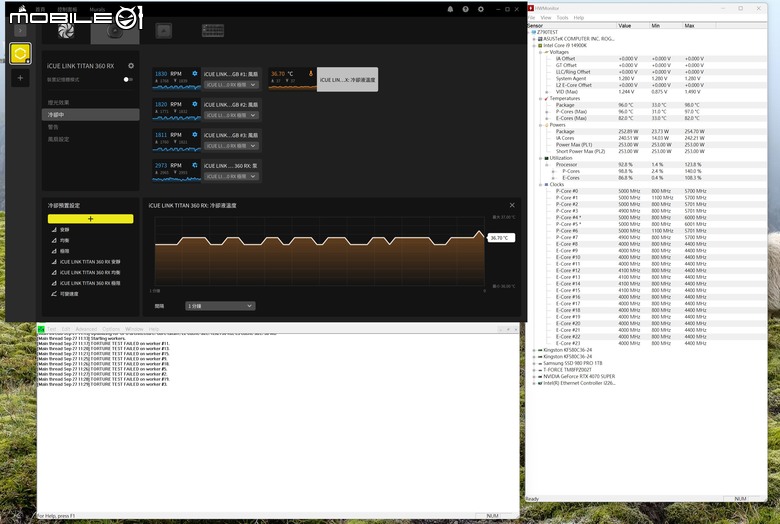This screenshot has height=524, width=780.
Task: Open settings gear beside iCUE LINK TITAN 360 RX
Action: point(131,66)
